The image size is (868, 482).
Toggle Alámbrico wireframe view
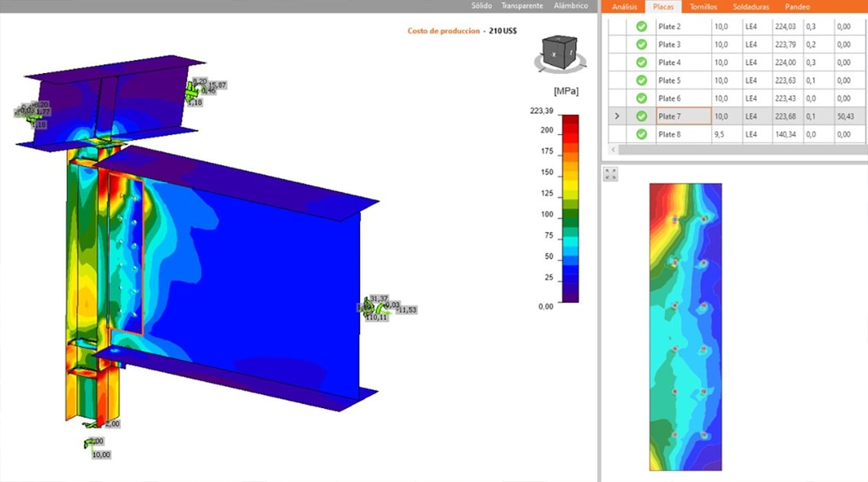coord(570,6)
